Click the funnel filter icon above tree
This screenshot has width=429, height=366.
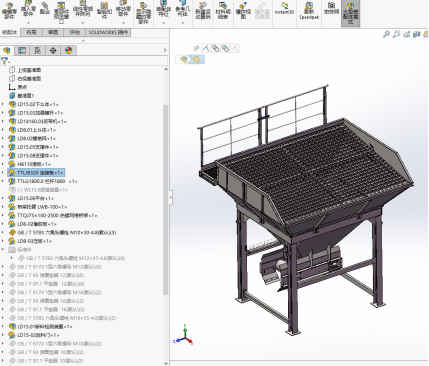click(5, 61)
